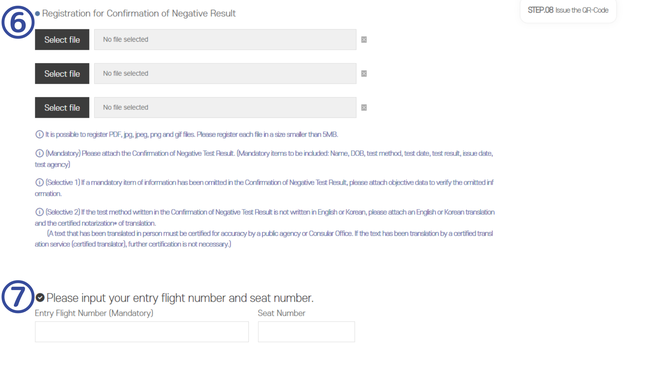
Task: Click the second No file selected field
Action: pos(225,73)
